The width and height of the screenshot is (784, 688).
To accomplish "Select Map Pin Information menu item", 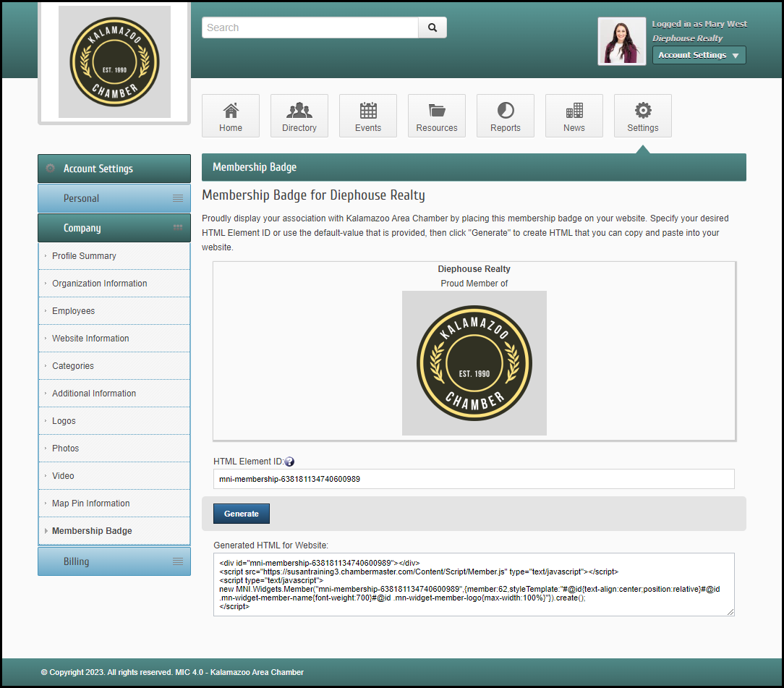I will pyautogui.click(x=91, y=504).
